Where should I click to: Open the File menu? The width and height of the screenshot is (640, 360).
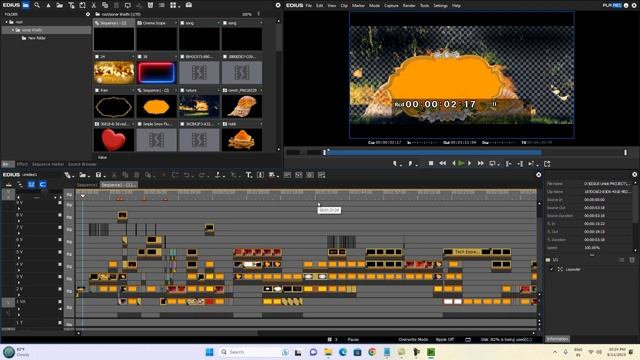[309, 6]
